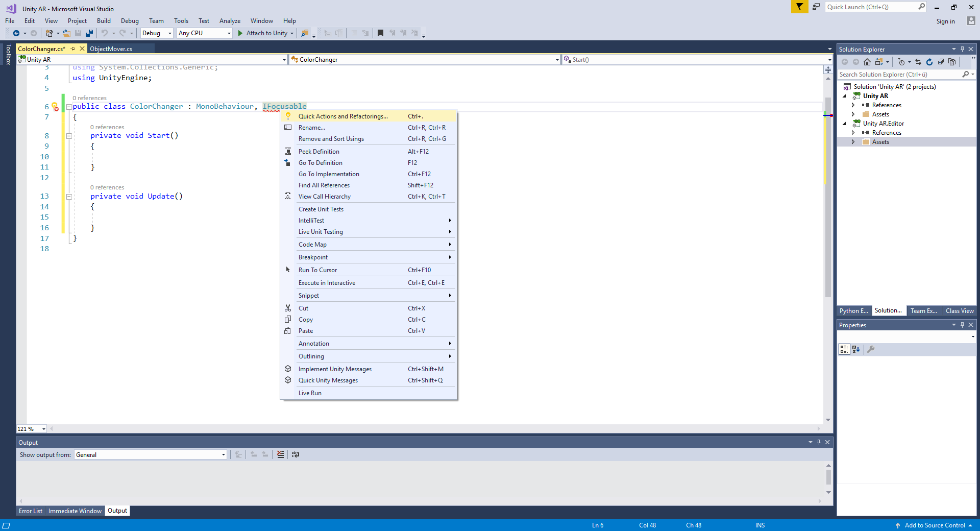Click the editor vertical scrollbar thumb
This screenshot has width=980, height=531.
point(828,194)
